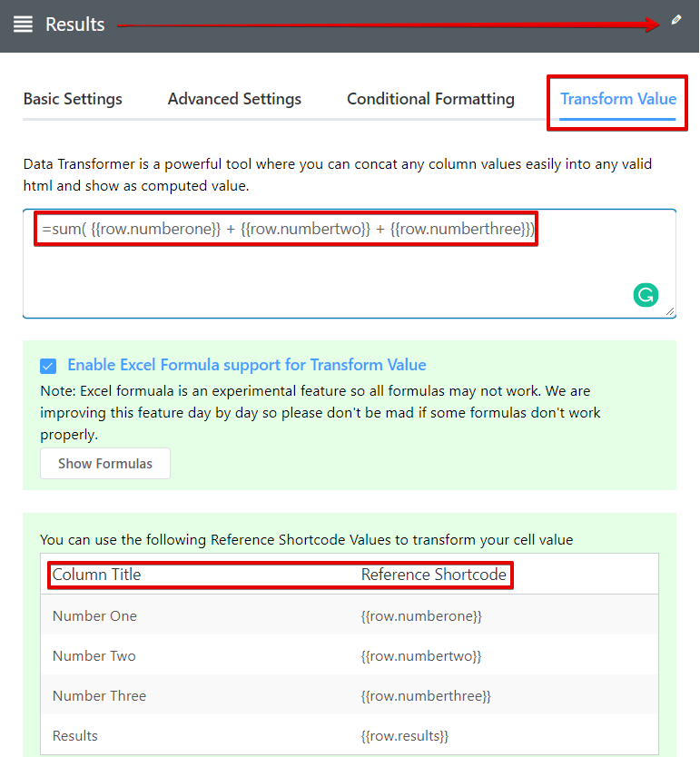Open the Conditional Formatting tab
The height and width of the screenshot is (757, 700).
tap(430, 99)
